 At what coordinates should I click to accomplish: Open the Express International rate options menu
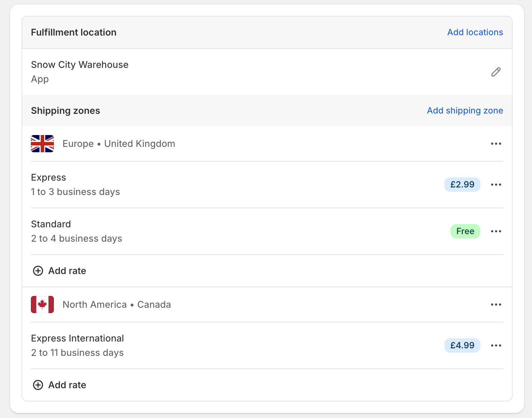pyautogui.click(x=496, y=345)
